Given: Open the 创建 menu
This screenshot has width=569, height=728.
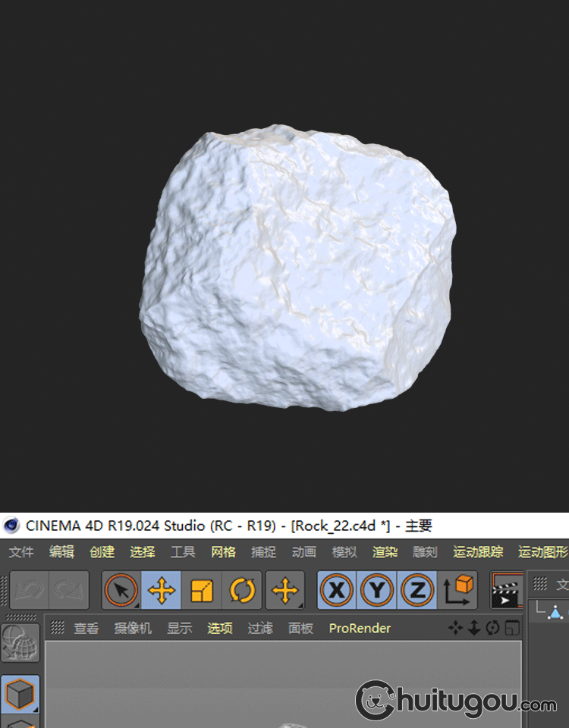Looking at the screenshot, I should [102, 552].
